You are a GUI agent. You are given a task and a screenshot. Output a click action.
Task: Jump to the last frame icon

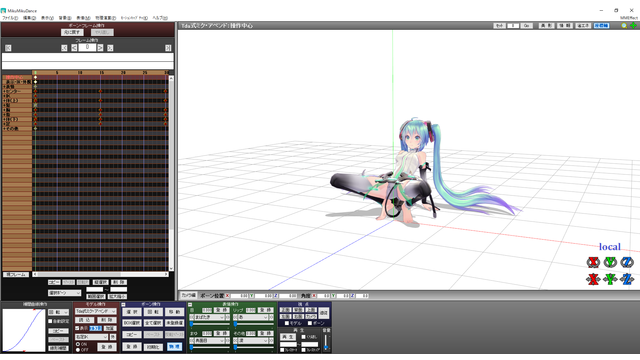click(168, 48)
